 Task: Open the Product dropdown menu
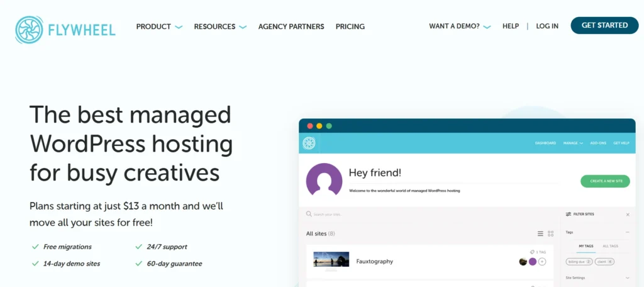[159, 26]
